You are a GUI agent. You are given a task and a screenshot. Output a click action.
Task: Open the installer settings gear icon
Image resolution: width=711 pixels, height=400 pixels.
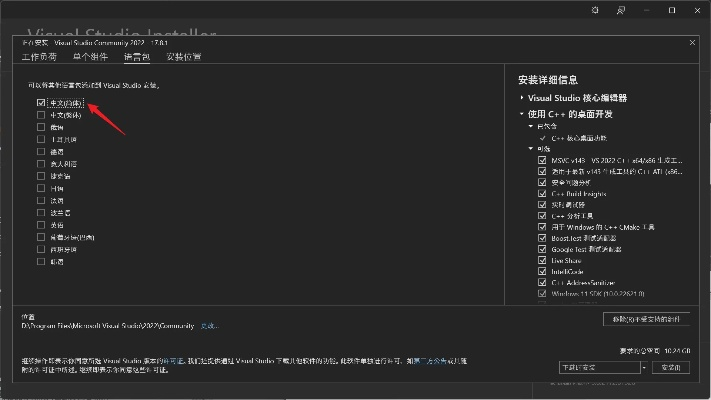pyautogui.click(x=595, y=10)
